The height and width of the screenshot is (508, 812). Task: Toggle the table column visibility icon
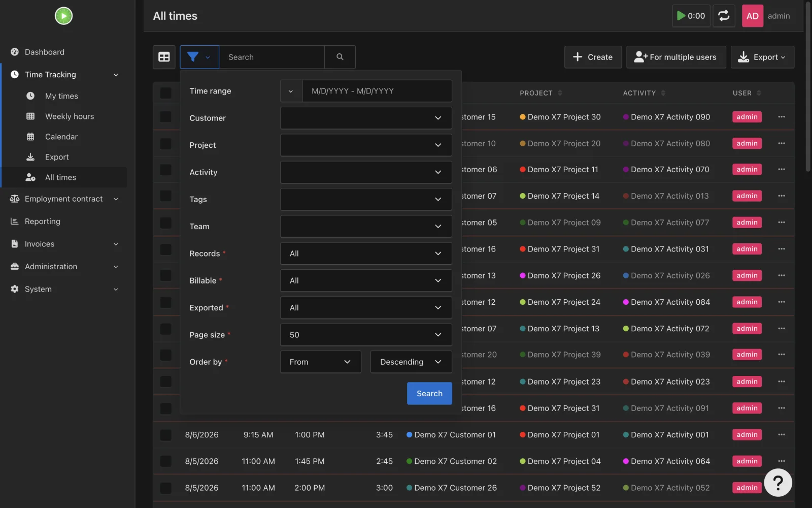(164, 57)
